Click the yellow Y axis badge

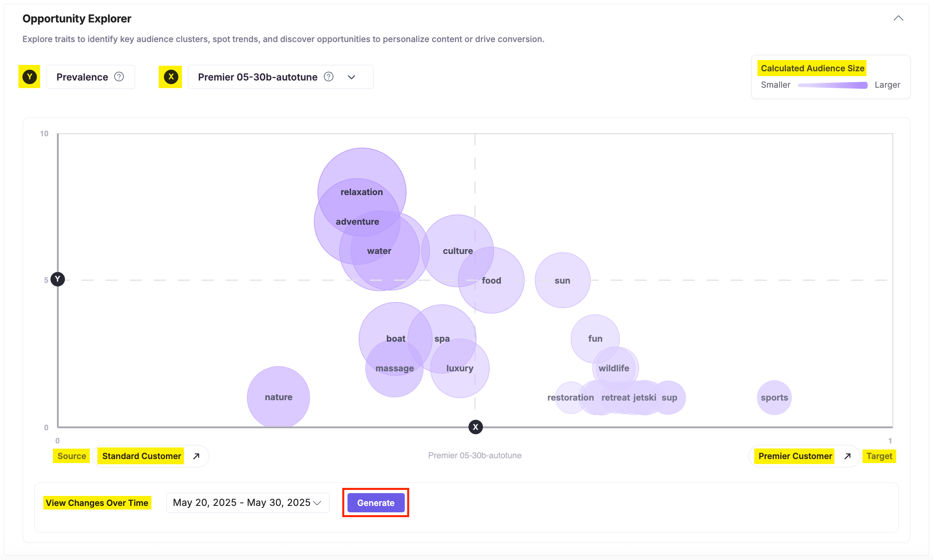(x=29, y=77)
